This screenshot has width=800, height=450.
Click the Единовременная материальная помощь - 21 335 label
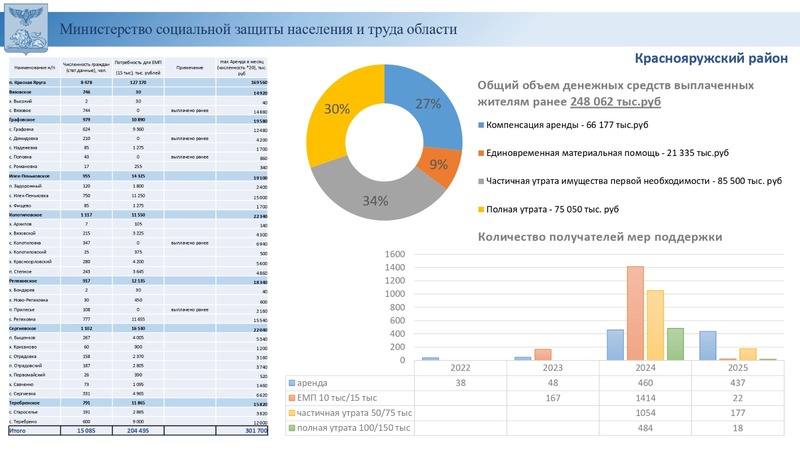tap(607, 153)
